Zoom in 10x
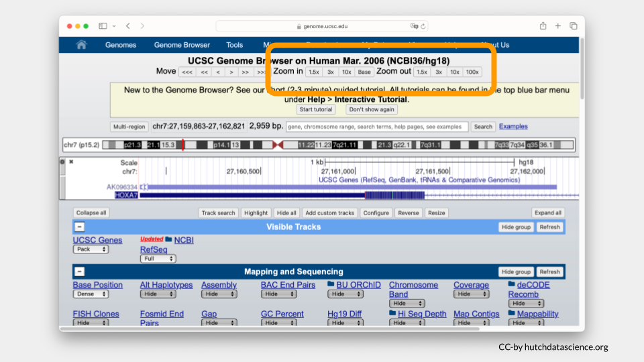 [x=347, y=72]
